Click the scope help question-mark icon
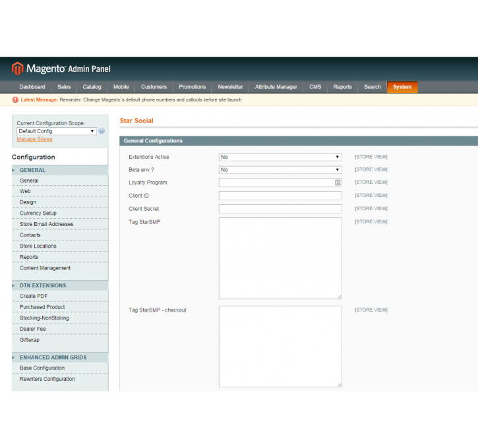This screenshot has width=478, height=448. click(x=102, y=131)
